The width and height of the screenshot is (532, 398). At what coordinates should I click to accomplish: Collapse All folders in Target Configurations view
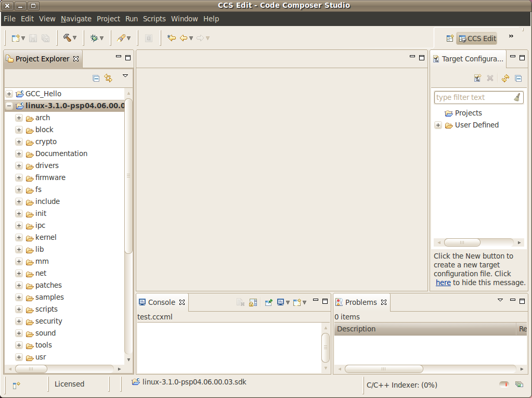click(x=518, y=78)
